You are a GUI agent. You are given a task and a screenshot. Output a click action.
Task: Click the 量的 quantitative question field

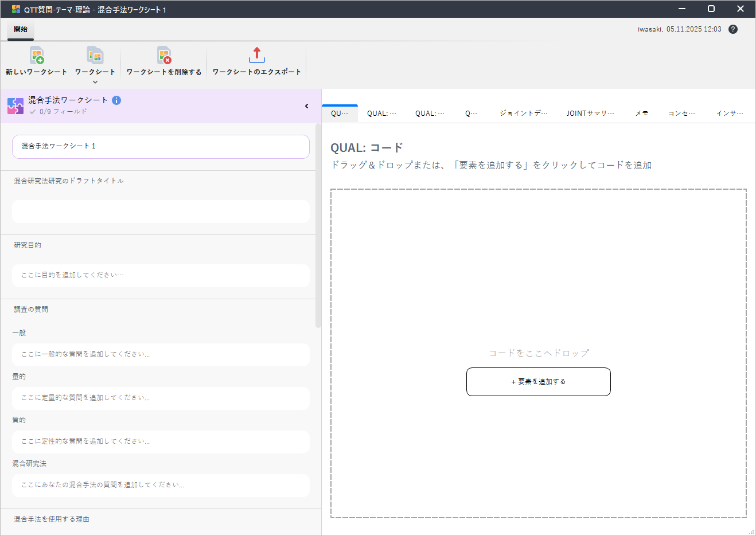(x=161, y=398)
